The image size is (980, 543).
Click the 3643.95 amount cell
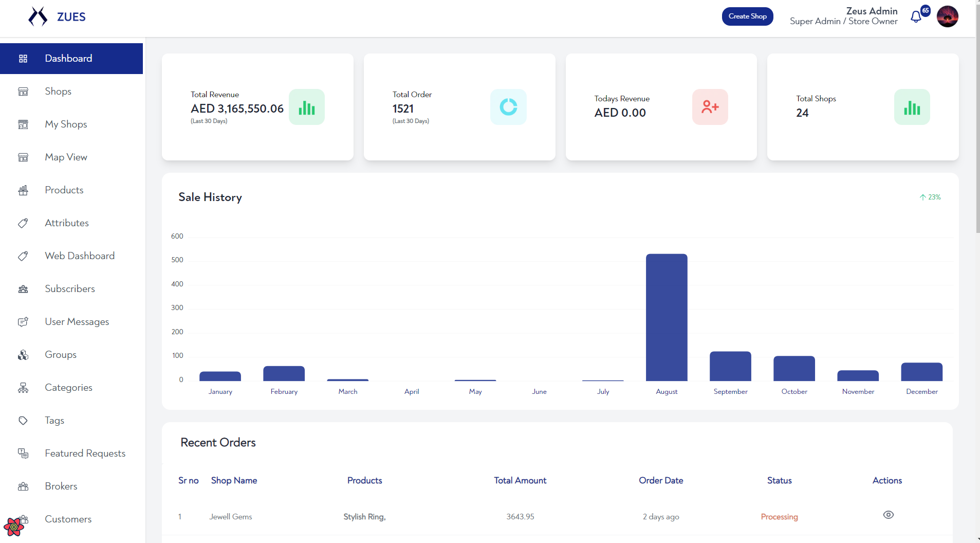pyautogui.click(x=520, y=517)
